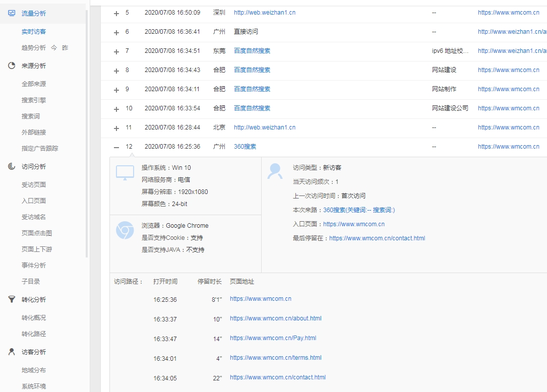Open 实时访客 in the sidebar

coord(34,32)
